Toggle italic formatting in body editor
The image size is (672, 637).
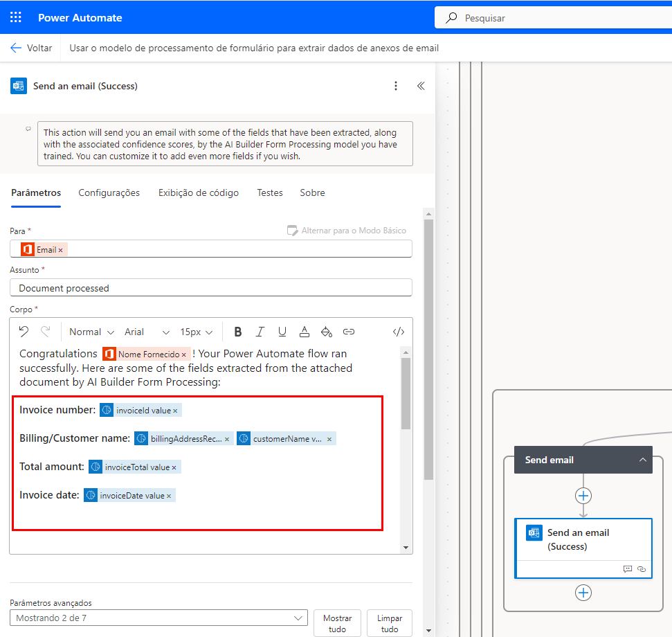260,332
